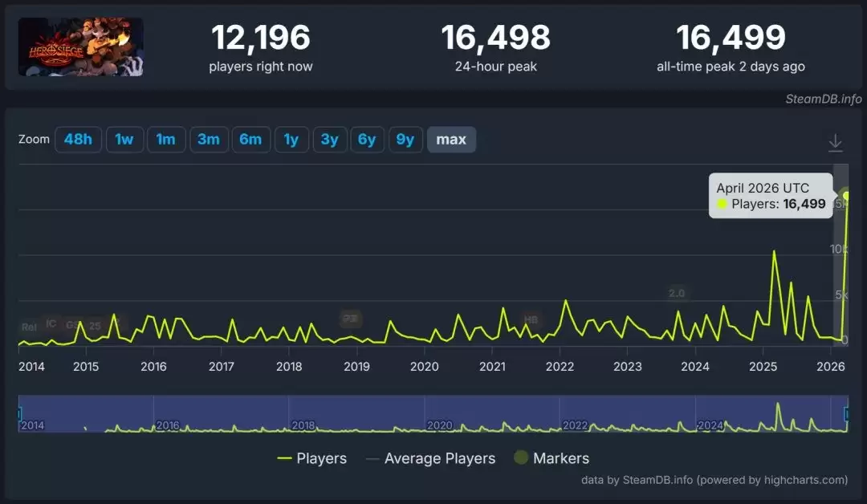867x504 pixels.
Task: Click the 48h zoom button
Action: [x=78, y=139]
